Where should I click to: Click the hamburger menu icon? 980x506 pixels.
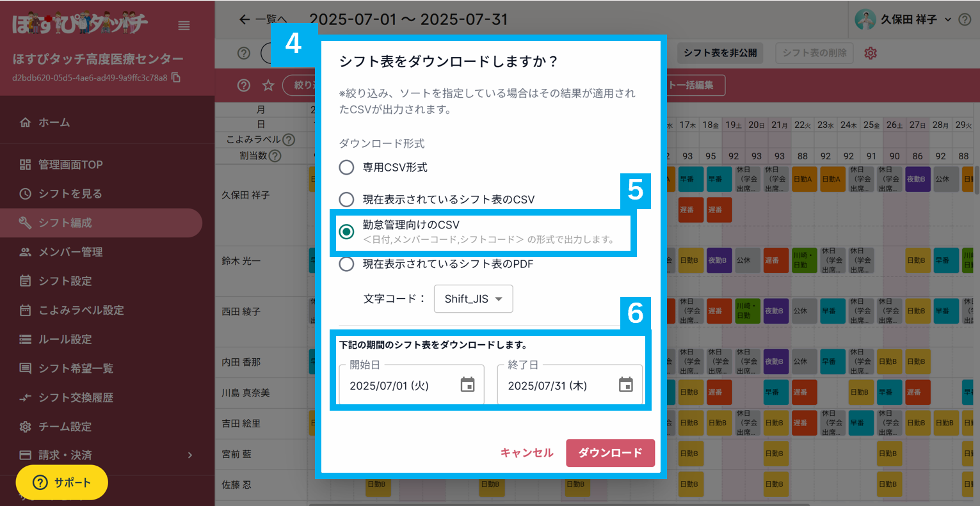point(184,26)
